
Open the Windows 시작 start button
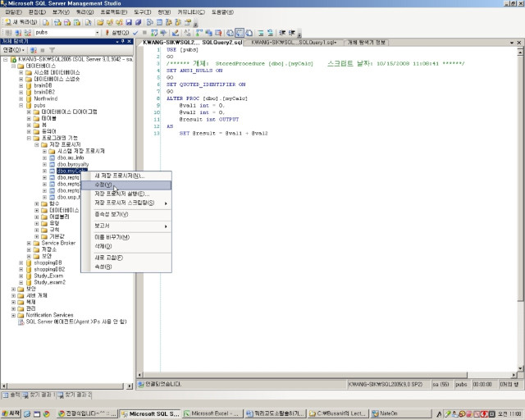(x=11, y=413)
